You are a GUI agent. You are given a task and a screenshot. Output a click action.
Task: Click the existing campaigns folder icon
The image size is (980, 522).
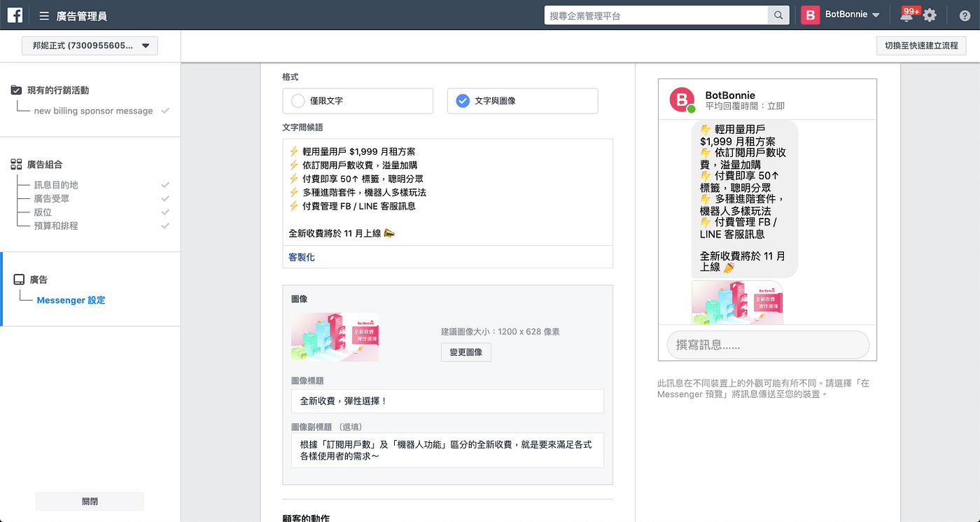[16, 90]
